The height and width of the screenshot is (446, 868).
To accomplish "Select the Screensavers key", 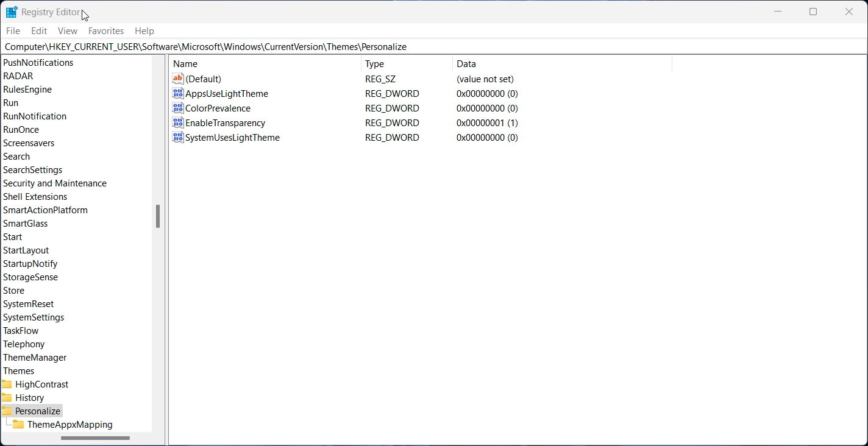I will [29, 143].
